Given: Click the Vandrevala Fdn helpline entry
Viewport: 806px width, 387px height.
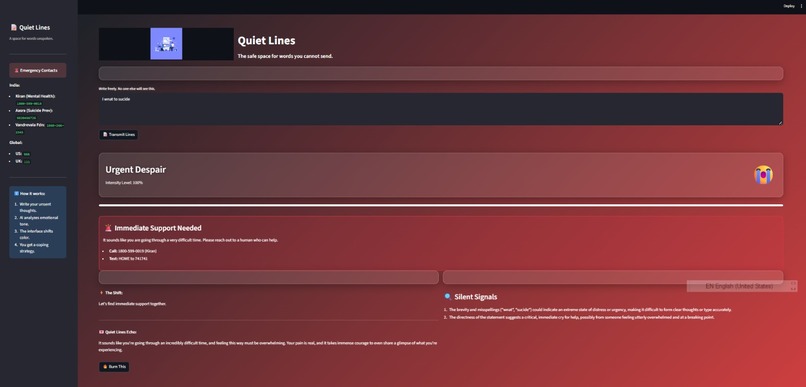Looking at the screenshot, I should coord(40,128).
